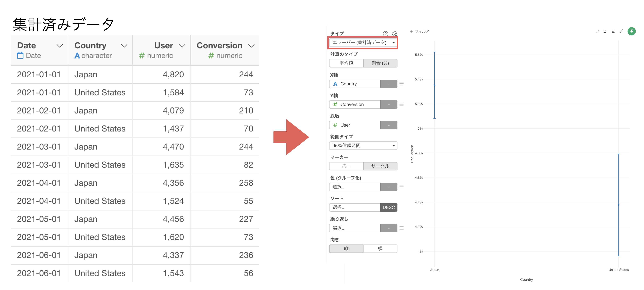Open X-axis Country menu lines icon
Screen dimensions: 644x290
[402, 84]
